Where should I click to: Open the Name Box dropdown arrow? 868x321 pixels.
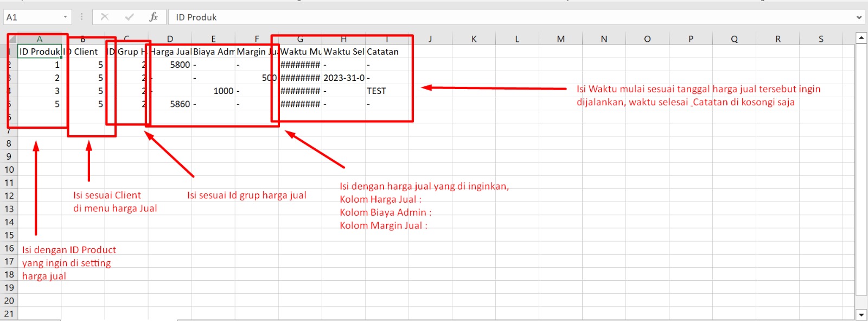tap(65, 17)
